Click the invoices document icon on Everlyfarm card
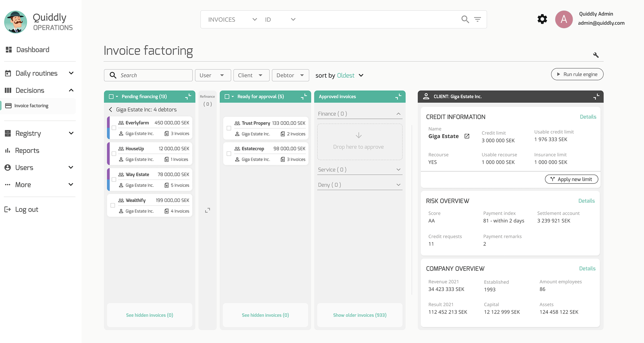Image resolution: width=644 pixels, height=343 pixels. (x=166, y=133)
